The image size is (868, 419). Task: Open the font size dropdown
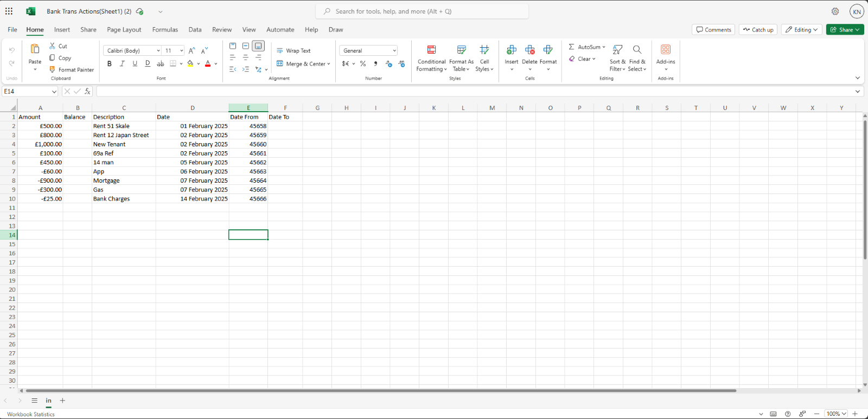pos(182,51)
